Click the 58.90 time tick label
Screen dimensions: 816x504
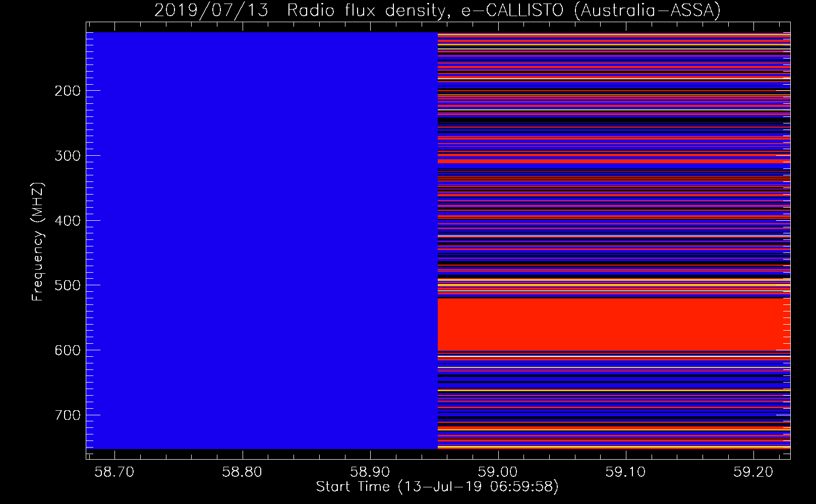(370, 472)
